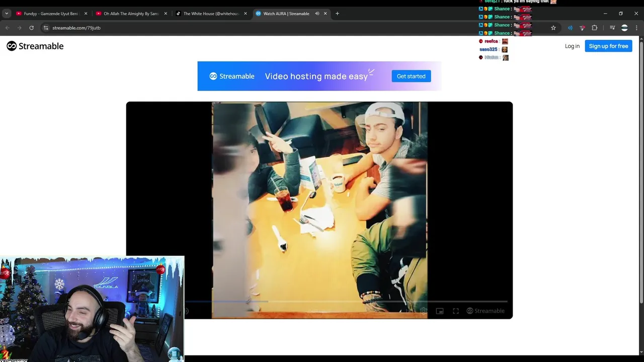Close the Oh Allah The Almighty tab

click(x=166, y=14)
